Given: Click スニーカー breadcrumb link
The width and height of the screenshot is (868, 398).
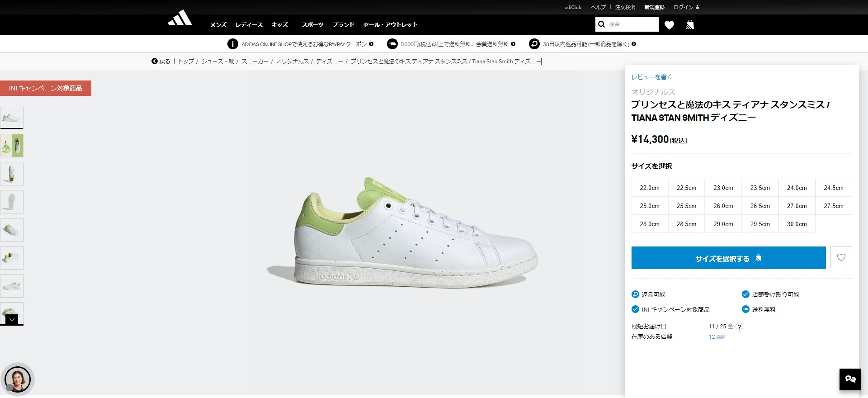Looking at the screenshot, I should pyautogui.click(x=255, y=61).
